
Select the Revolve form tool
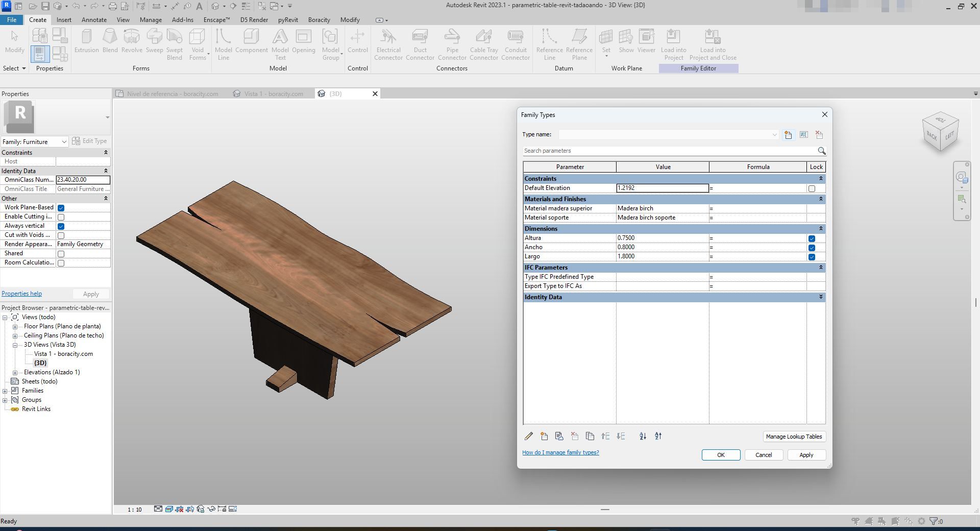coord(132,41)
